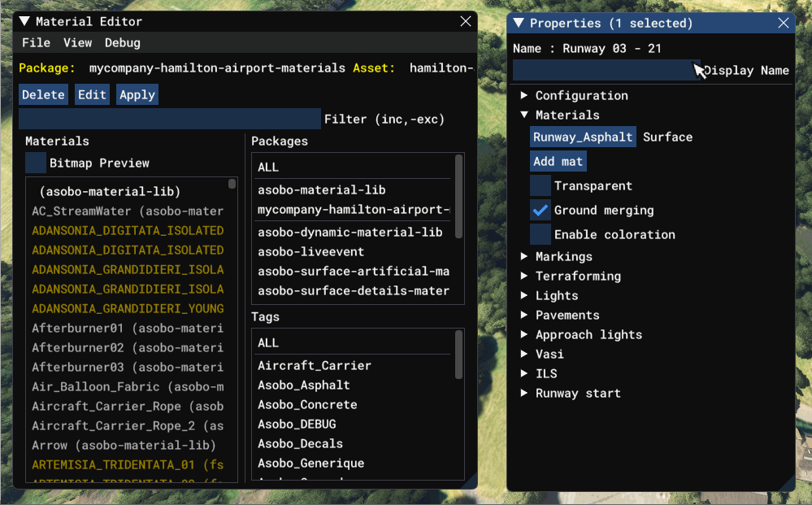Click the Runway_Asphalt surface material button

583,137
